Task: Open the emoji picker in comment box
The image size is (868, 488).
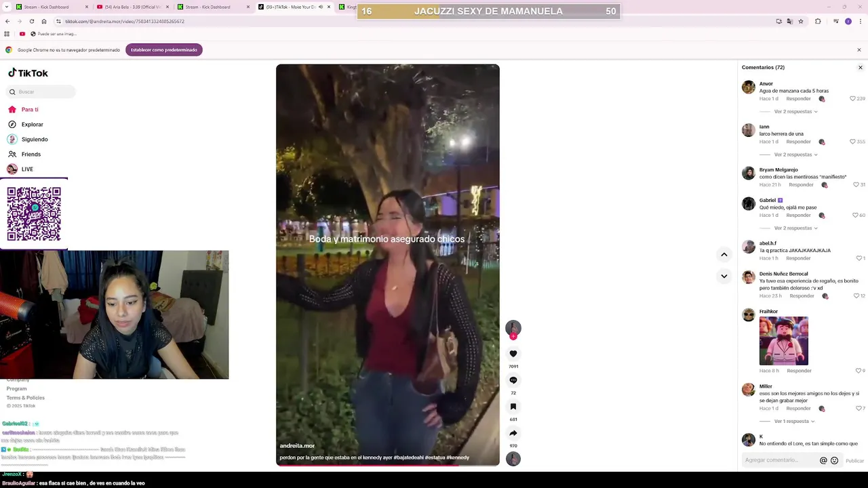Action: (x=835, y=460)
